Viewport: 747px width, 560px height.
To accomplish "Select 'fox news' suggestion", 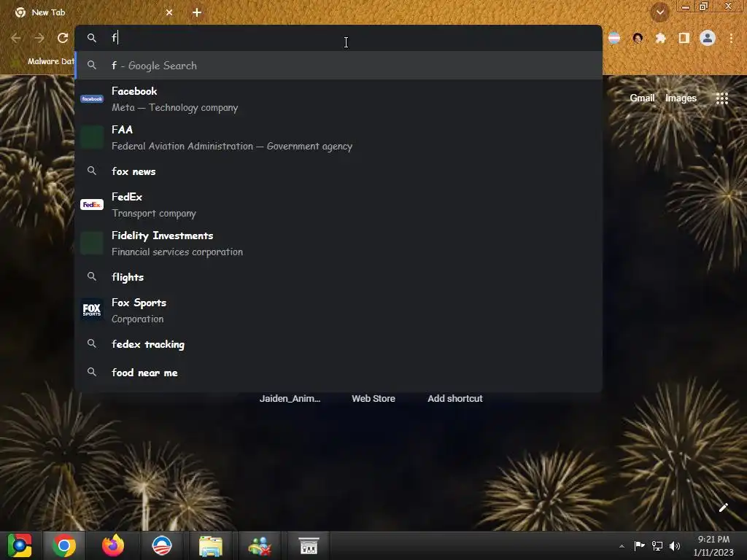I will click(338, 171).
